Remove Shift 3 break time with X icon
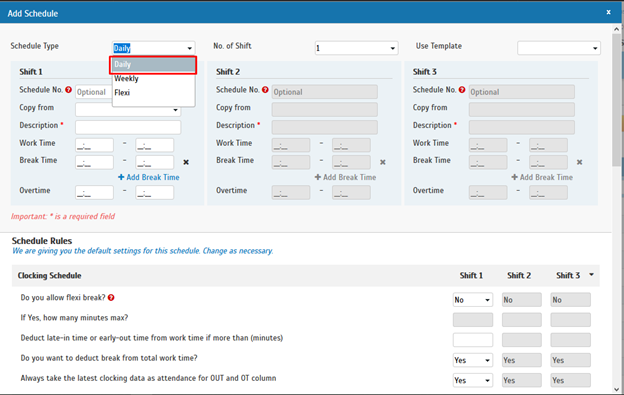Image resolution: width=624 pixels, height=395 pixels. click(579, 162)
